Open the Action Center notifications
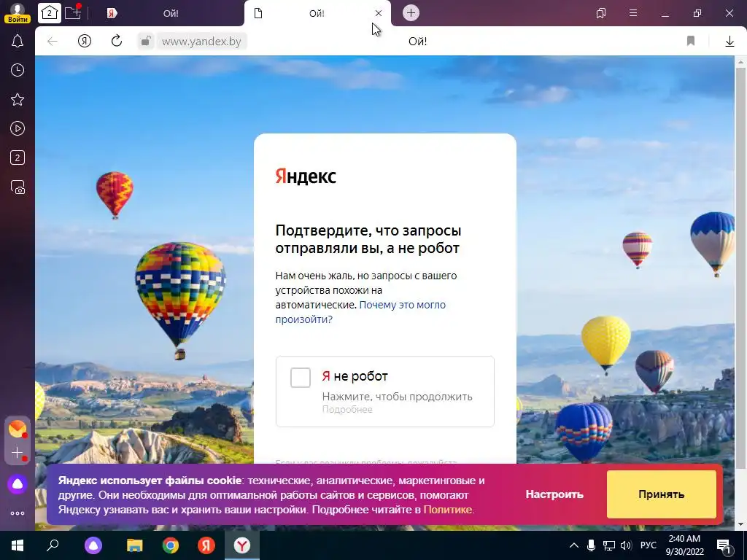The image size is (747, 560). [725, 545]
